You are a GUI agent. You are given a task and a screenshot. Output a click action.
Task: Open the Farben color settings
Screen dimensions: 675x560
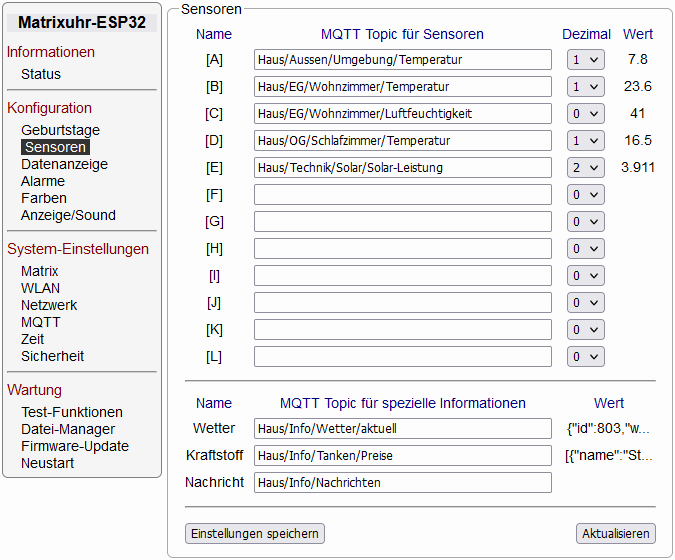pos(43,198)
